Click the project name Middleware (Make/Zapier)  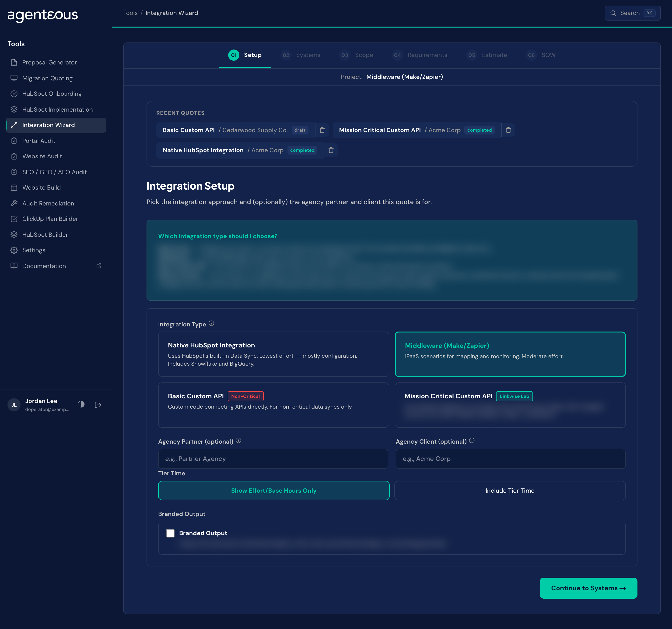point(405,77)
